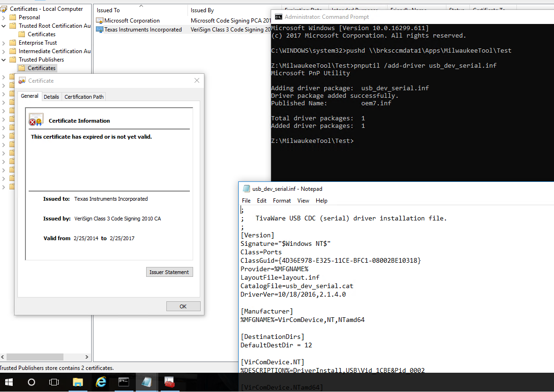Click Command Prompt window title icon
The image size is (554, 392).
[279, 17]
